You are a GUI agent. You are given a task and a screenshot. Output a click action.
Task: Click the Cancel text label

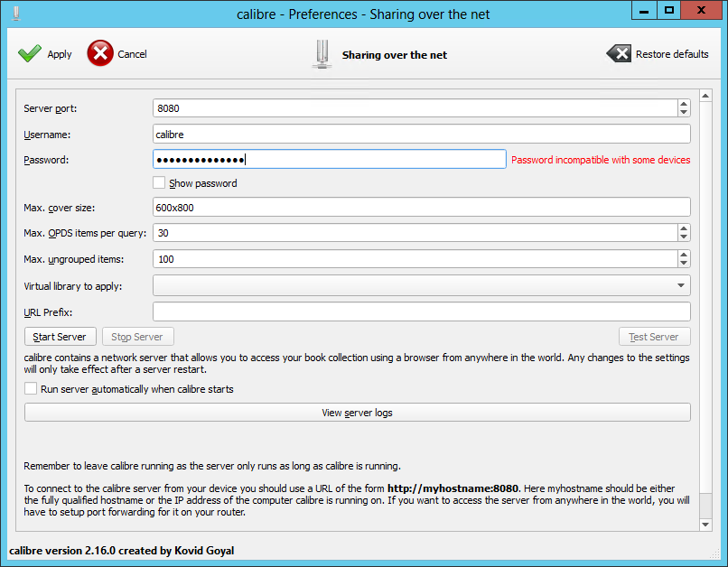click(x=132, y=54)
